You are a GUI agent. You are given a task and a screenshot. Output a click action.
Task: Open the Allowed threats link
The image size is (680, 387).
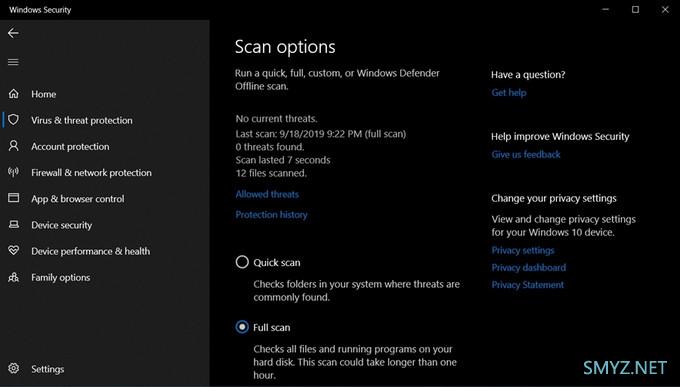click(267, 194)
